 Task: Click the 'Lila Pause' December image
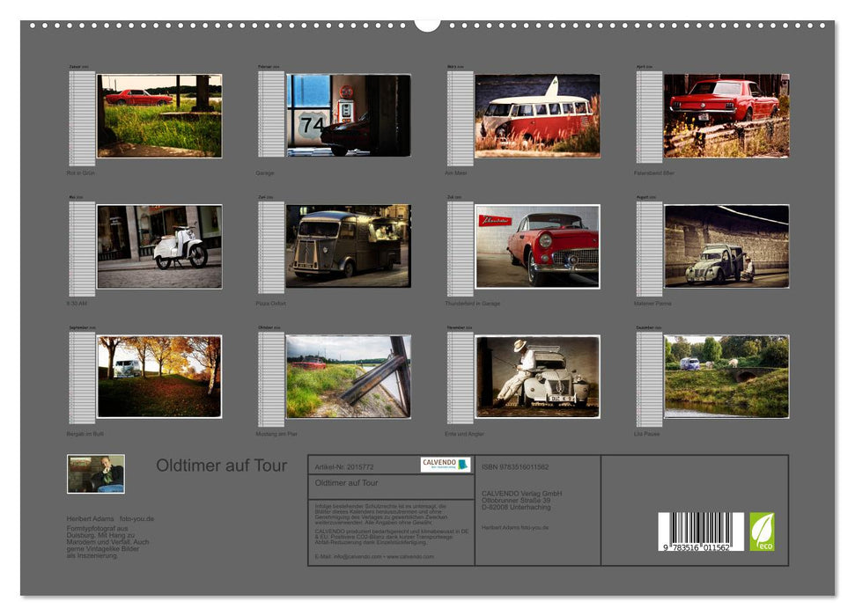729,378
